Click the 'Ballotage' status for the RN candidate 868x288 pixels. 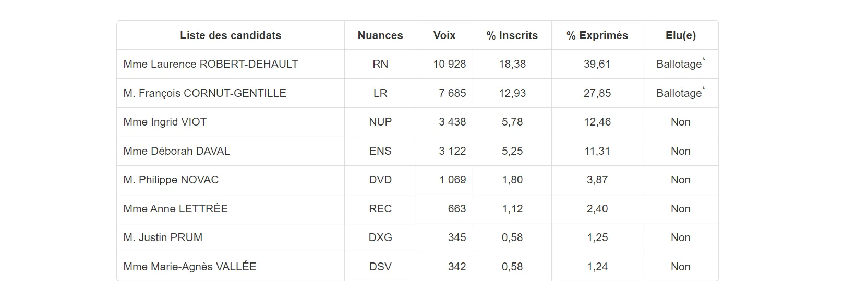[x=679, y=64]
